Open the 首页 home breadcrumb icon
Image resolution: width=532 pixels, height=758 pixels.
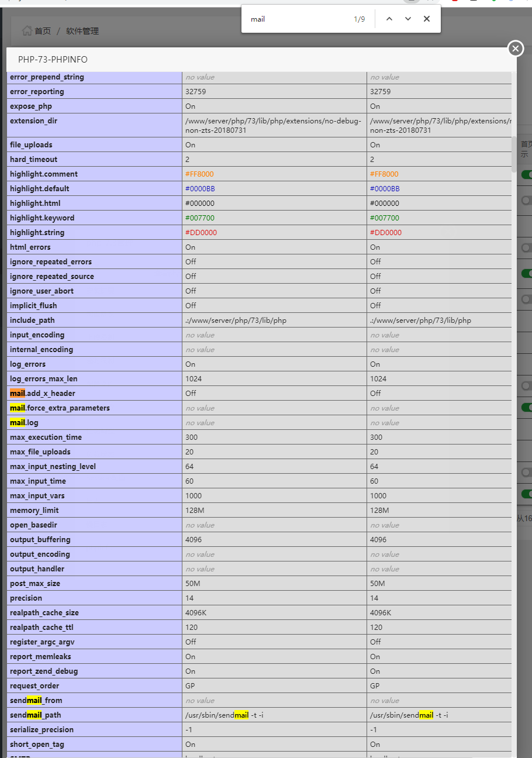[27, 30]
